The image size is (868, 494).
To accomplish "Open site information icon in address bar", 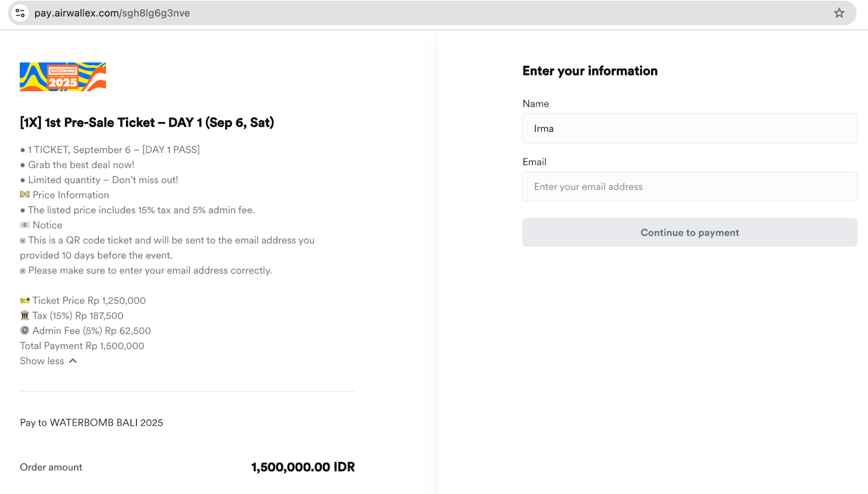I will click(20, 13).
